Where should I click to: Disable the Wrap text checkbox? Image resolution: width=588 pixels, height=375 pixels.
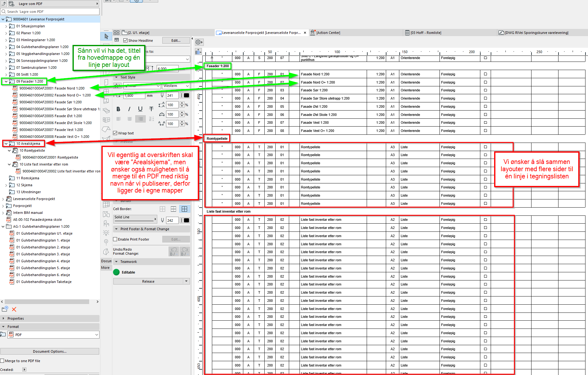[x=115, y=133]
